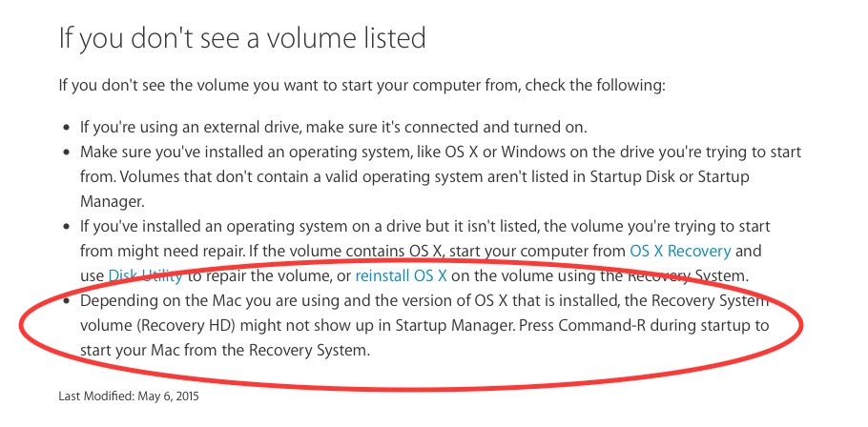Click the intro sentence about checking the following
The height and width of the screenshot is (427, 868).
(362, 85)
